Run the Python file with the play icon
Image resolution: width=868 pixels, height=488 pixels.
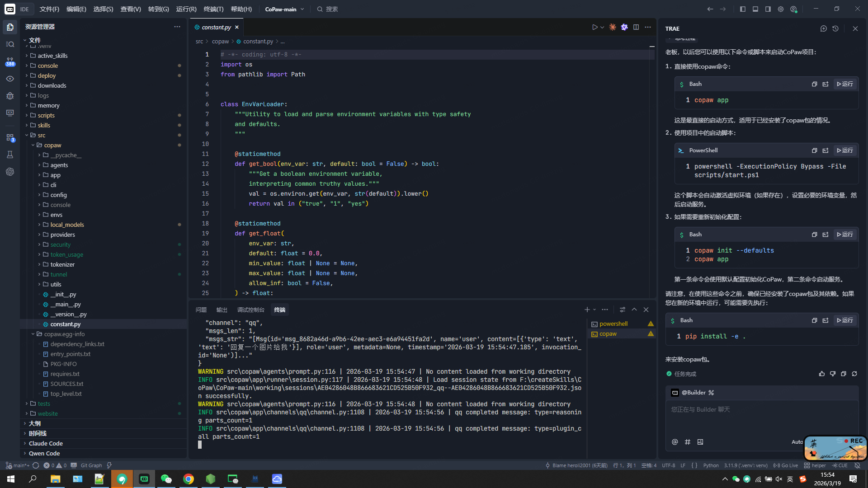(x=594, y=27)
